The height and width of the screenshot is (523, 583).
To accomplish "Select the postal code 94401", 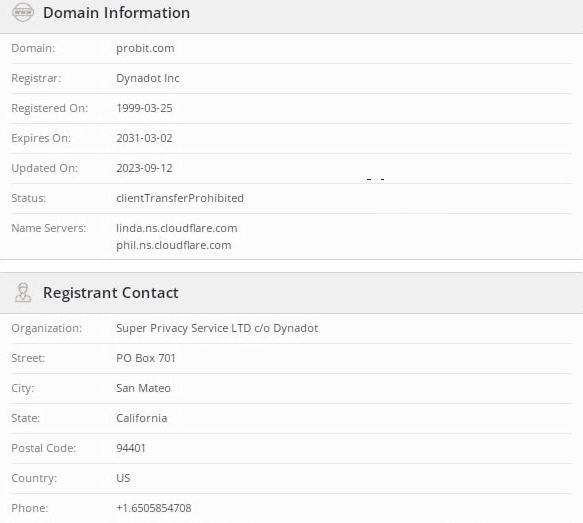I will 131,448.
